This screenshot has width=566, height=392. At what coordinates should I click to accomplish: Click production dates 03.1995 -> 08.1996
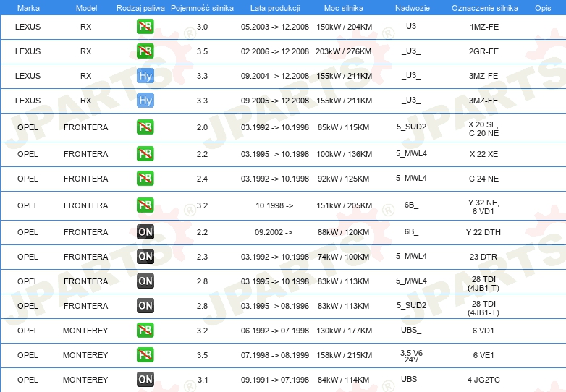(275, 306)
